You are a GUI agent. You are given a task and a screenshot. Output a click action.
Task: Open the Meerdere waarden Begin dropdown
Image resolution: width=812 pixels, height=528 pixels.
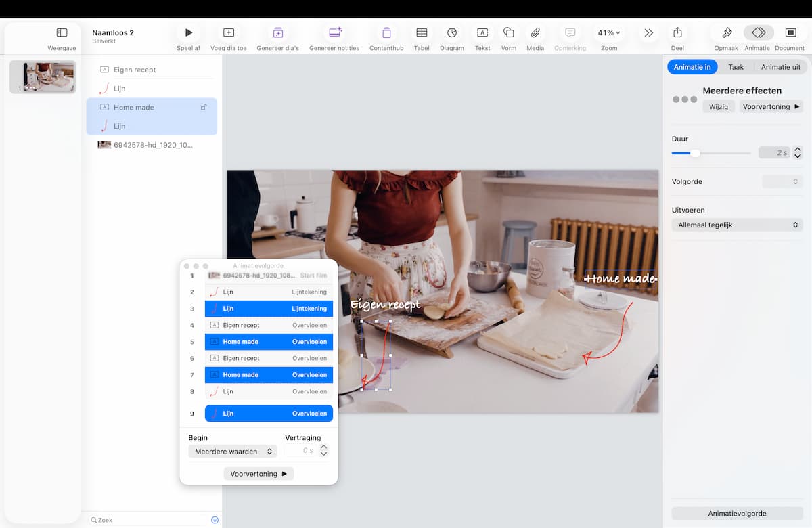[x=233, y=452]
